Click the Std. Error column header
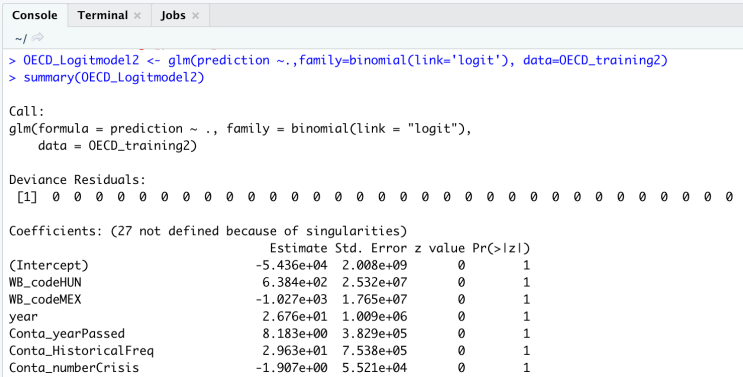This screenshot has height=377, width=743. pos(371,248)
